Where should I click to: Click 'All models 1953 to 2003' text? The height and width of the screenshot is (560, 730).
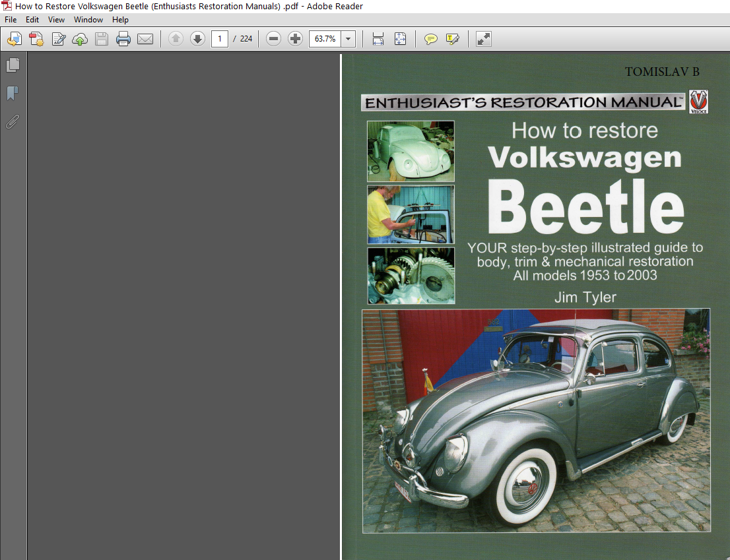pos(585,275)
